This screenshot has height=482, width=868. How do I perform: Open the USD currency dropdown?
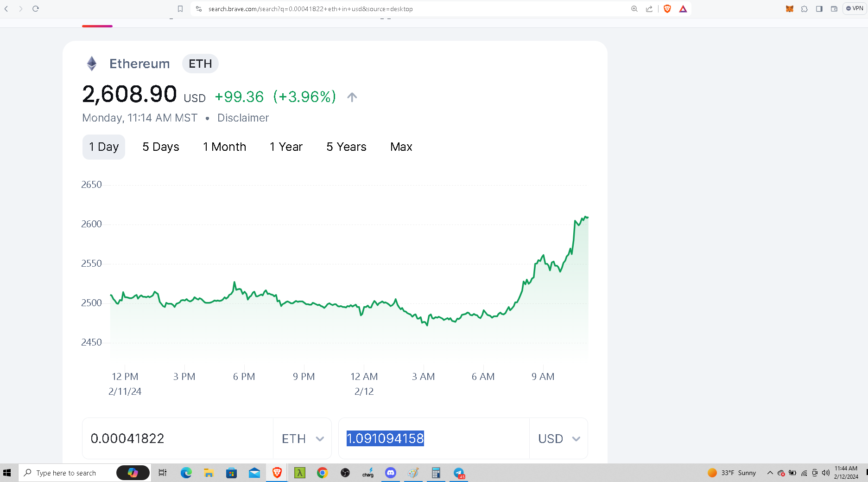click(559, 438)
